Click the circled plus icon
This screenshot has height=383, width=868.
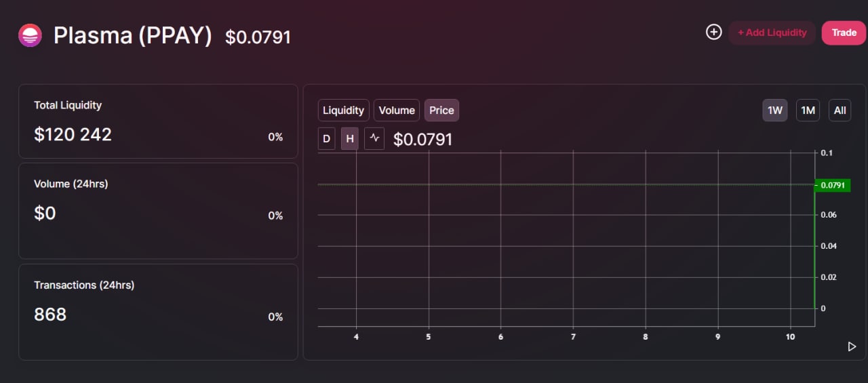[x=713, y=32]
